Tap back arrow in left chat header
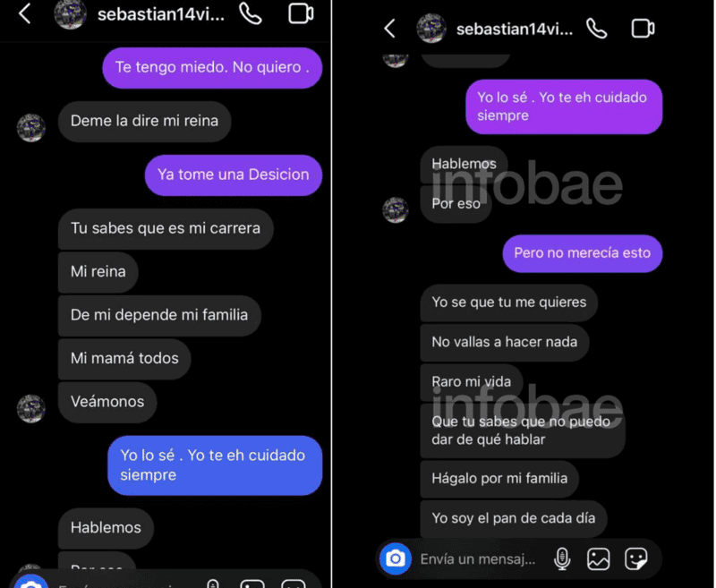The height and width of the screenshot is (588, 716). pos(24,13)
